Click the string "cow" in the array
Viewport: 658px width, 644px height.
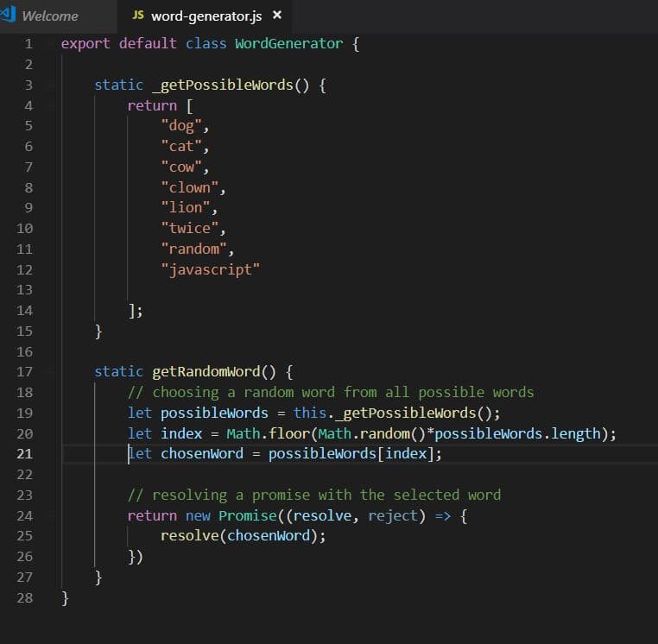[x=181, y=167]
